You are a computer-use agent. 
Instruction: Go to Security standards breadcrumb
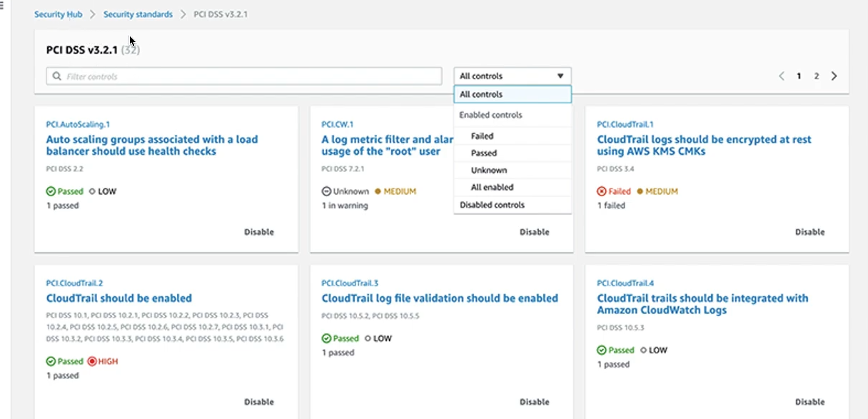click(x=138, y=14)
